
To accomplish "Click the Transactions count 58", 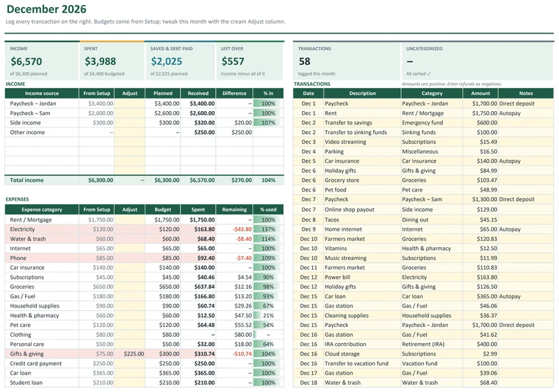I will [x=304, y=61].
